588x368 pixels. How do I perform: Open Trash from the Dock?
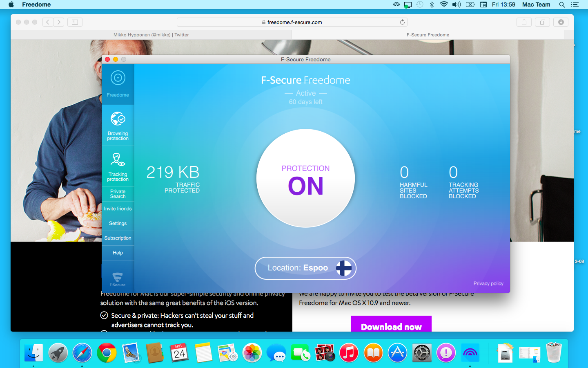click(x=554, y=352)
